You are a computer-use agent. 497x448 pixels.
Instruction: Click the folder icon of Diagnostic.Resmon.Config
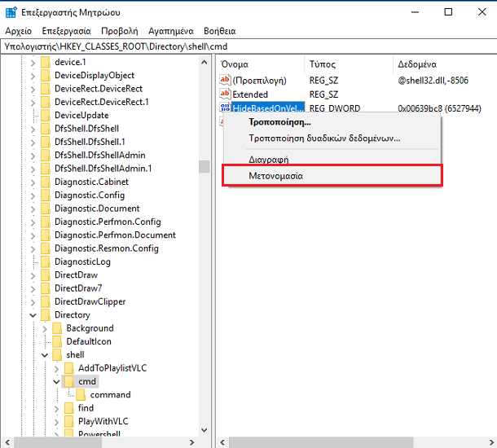[46, 248]
